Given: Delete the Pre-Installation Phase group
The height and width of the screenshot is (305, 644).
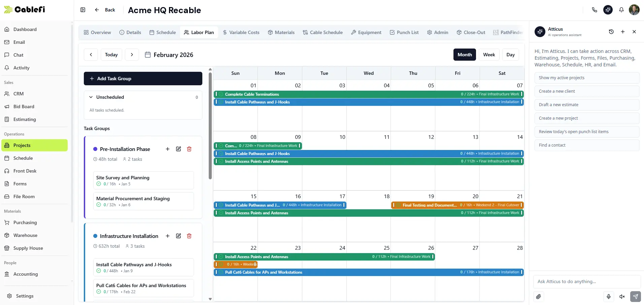Looking at the screenshot, I should [189, 149].
